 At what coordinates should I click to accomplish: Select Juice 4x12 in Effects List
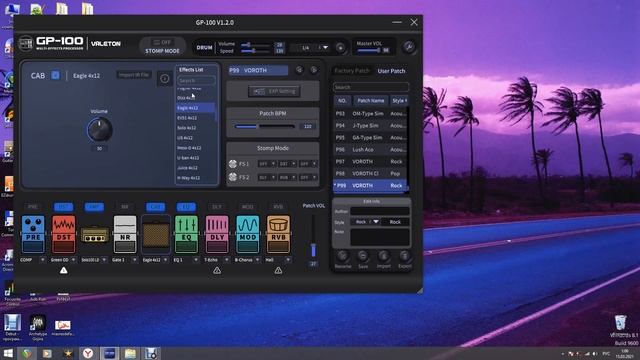pos(196,168)
